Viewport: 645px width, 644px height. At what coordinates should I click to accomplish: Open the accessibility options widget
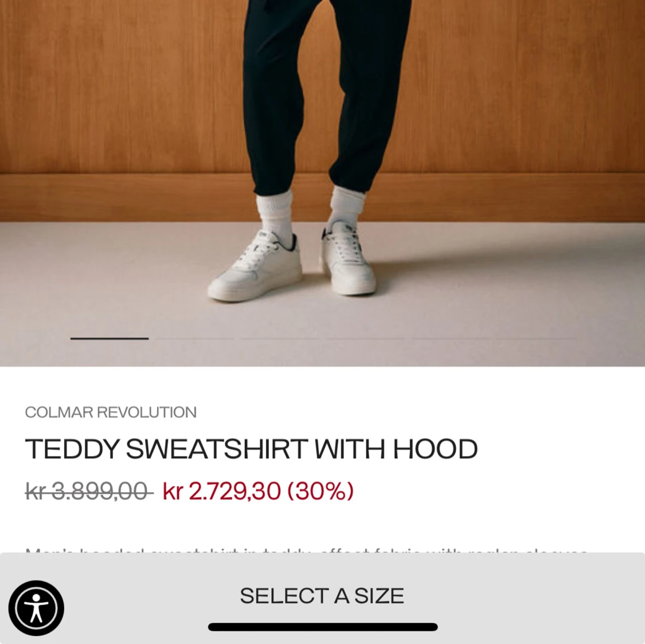(x=36, y=608)
